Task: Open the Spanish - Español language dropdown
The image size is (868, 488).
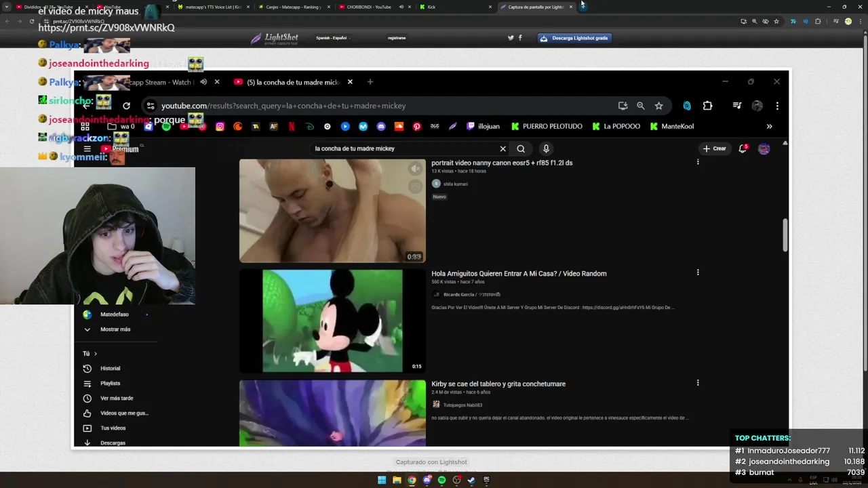Action: (x=332, y=38)
